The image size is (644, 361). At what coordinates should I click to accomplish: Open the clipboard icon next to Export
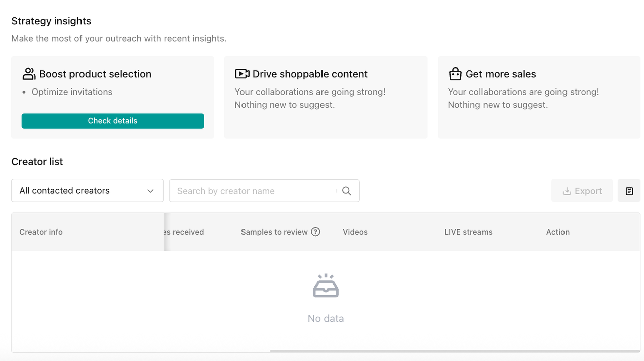pyautogui.click(x=629, y=191)
